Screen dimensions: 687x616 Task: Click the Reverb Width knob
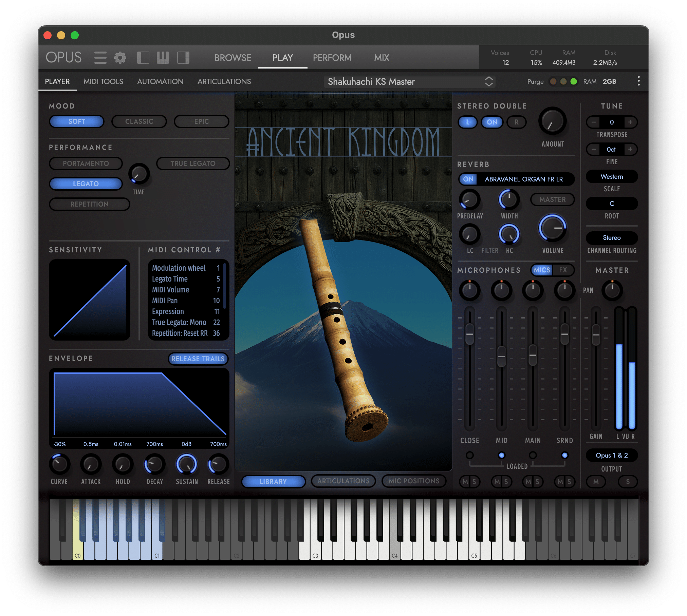click(x=509, y=199)
